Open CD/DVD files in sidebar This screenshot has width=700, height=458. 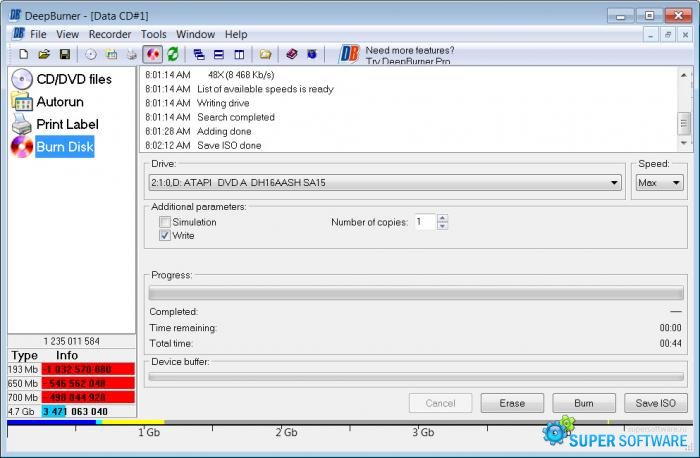tap(61, 79)
